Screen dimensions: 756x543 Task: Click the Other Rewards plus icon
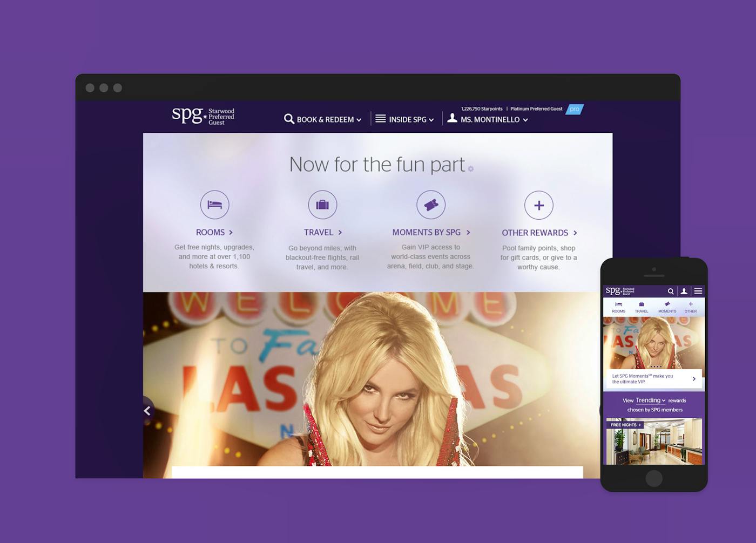(539, 205)
